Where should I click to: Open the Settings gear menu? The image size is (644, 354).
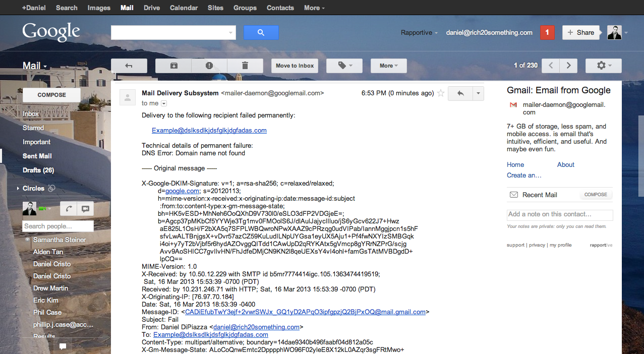(x=603, y=66)
